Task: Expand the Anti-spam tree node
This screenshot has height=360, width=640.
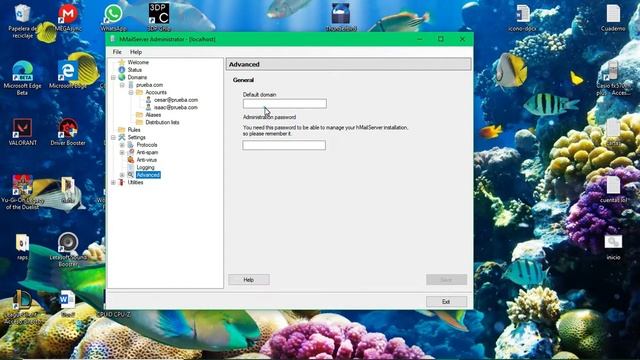Action: point(122,152)
